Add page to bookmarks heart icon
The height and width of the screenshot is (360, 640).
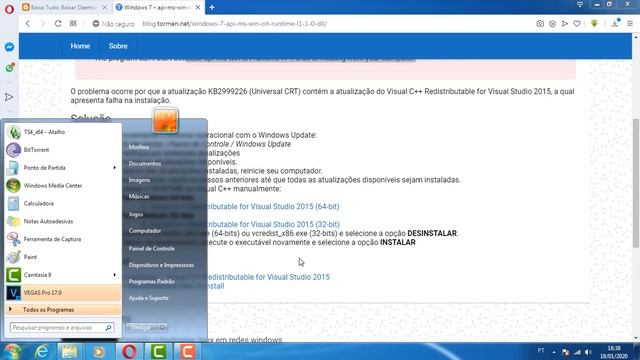[x=577, y=24]
